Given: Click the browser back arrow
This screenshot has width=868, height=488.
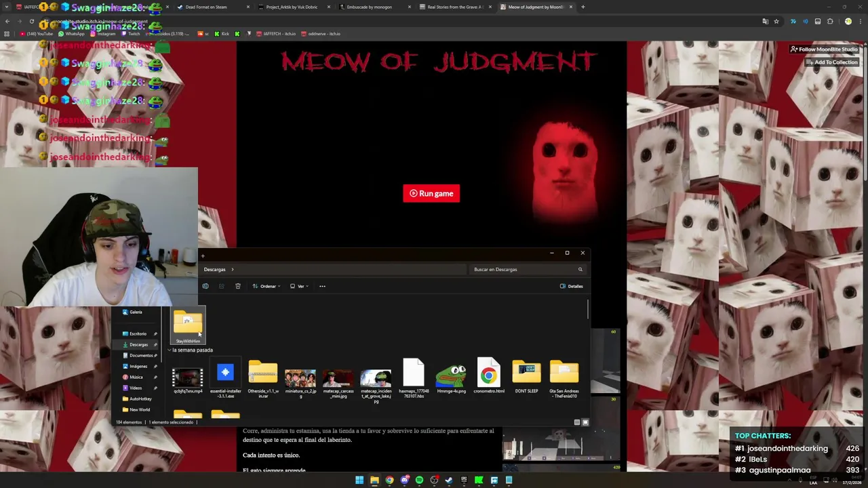Looking at the screenshot, I should (x=7, y=22).
